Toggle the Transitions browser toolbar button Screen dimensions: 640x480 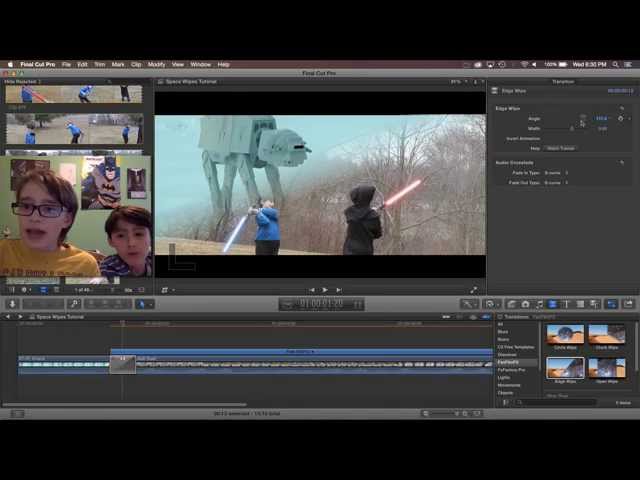552,304
